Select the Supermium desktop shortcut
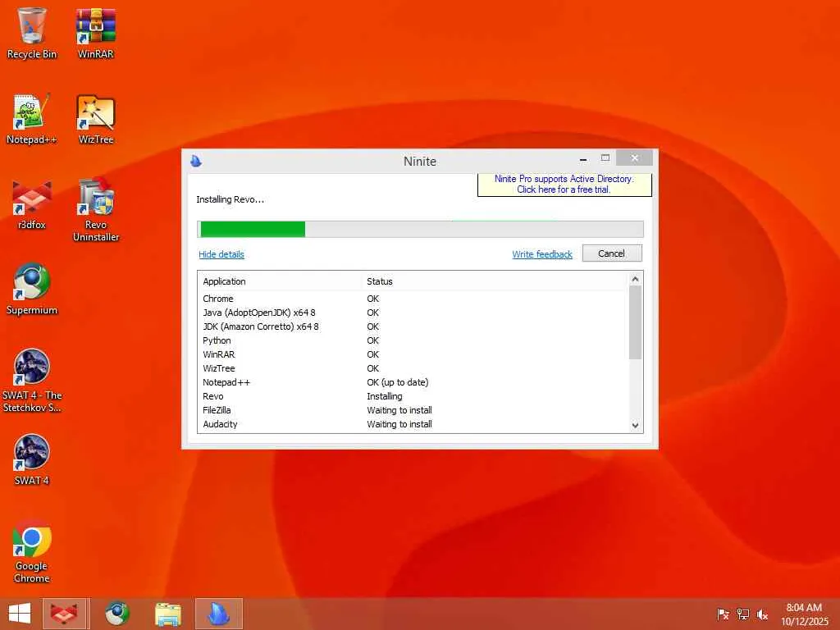840x630 pixels. coord(32,290)
